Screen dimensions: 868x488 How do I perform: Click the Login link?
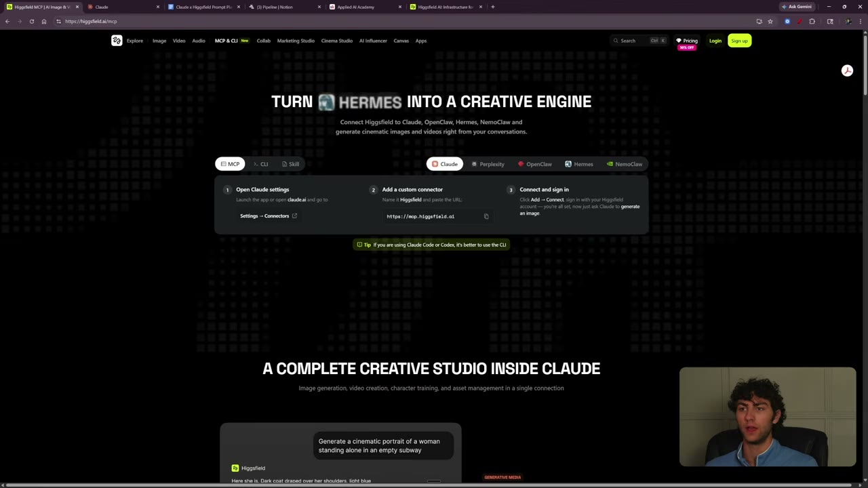715,41
